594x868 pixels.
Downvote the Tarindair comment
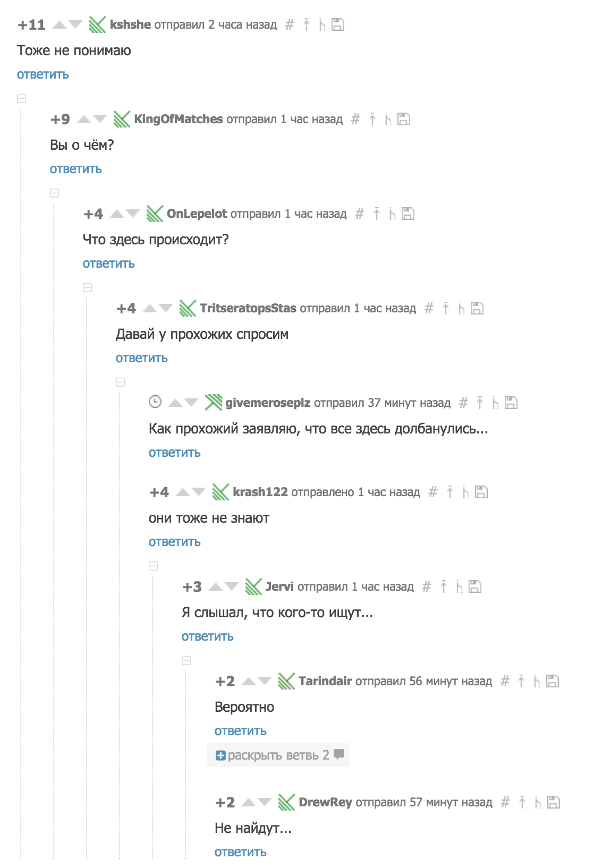click(265, 681)
